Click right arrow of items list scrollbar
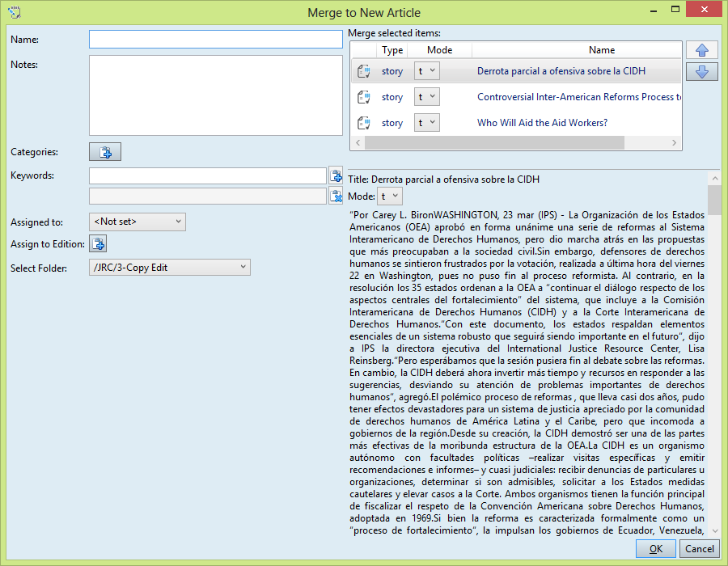 click(x=674, y=143)
